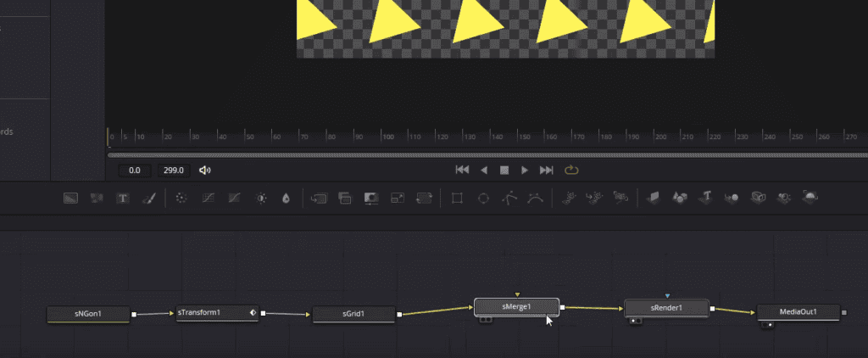Click the Brightness Contrast tool icon

point(261,198)
